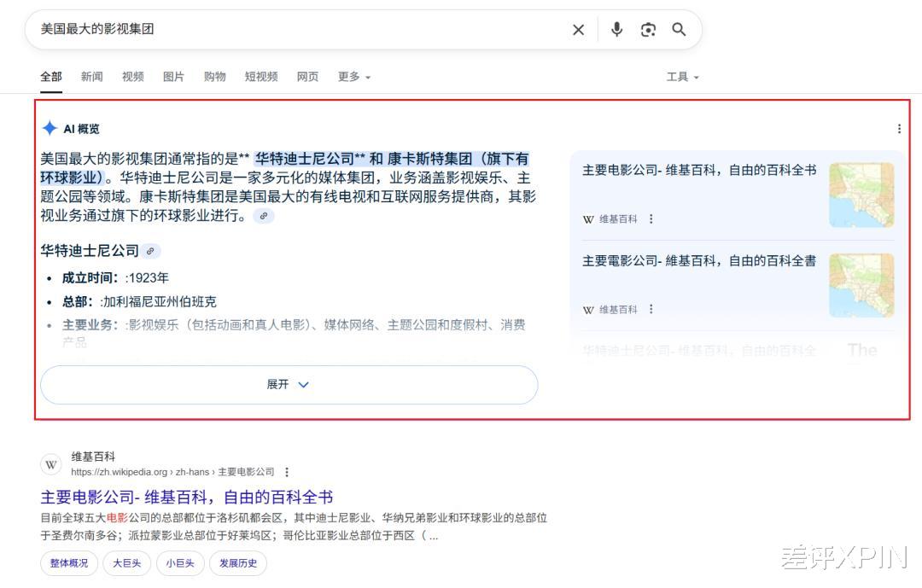Screen dimensions: 922x588
Task: Click the map thumbnail on first source card
Action: (861, 195)
